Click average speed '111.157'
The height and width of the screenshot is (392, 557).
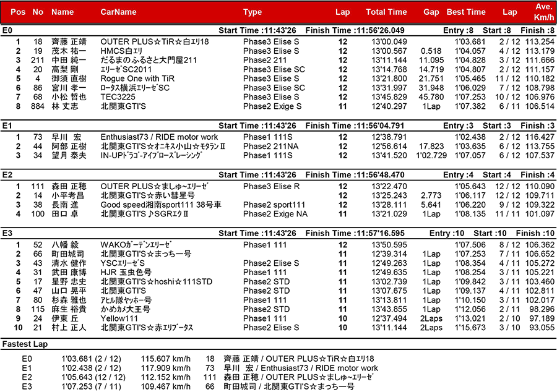pyautogui.click(x=540, y=69)
